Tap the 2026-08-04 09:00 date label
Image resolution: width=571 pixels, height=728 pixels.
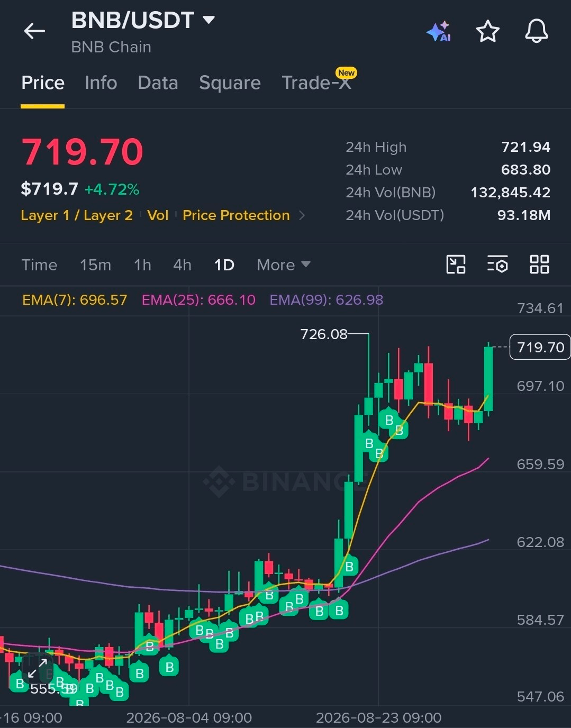click(189, 718)
